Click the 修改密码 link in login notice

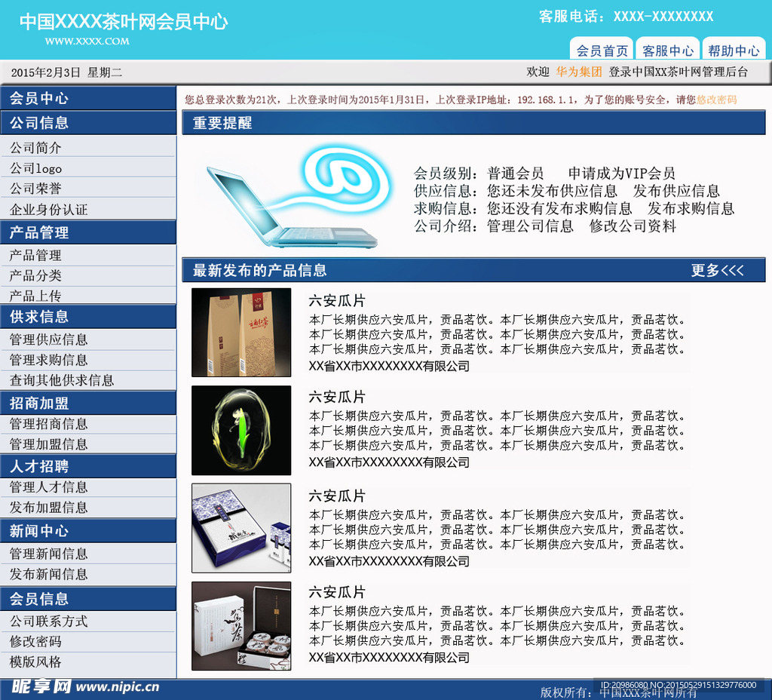coord(716,100)
